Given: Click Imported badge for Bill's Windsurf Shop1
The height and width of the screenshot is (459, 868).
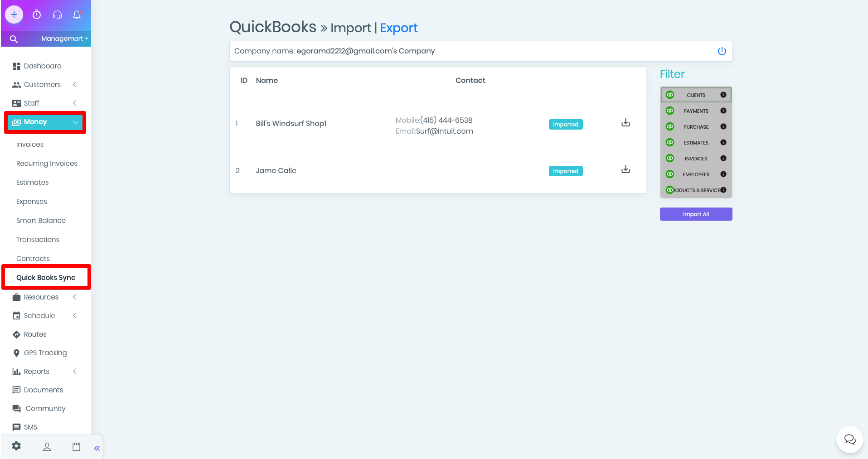Looking at the screenshot, I should (566, 125).
